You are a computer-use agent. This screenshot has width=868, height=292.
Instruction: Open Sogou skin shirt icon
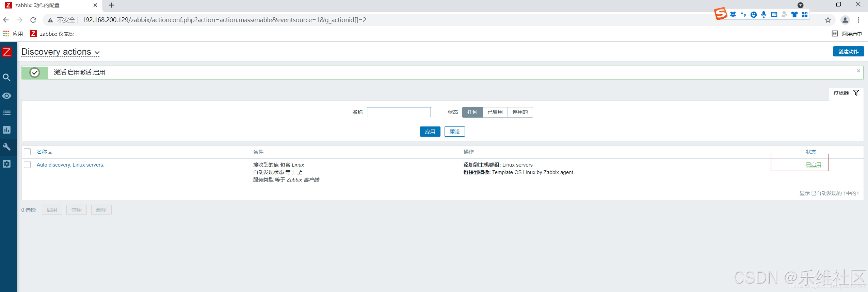pyautogui.click(x=794, y=14)
